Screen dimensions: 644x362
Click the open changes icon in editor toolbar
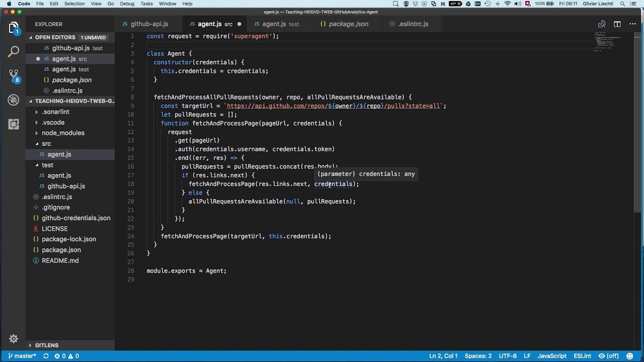(x=602, y=24)
